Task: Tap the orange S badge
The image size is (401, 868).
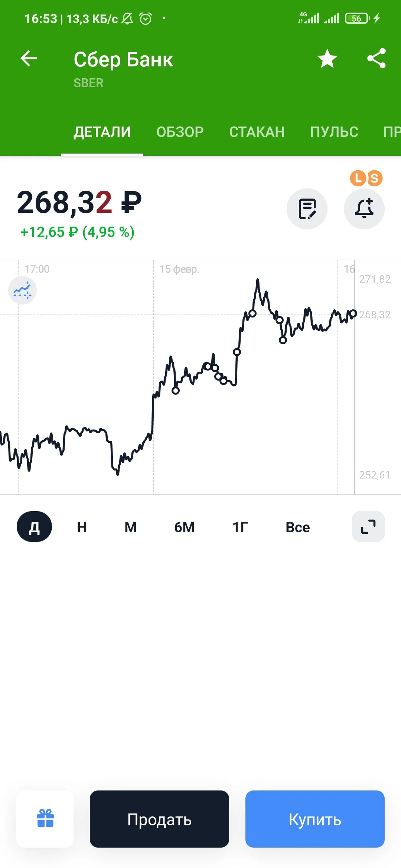Action: pyautogui.click(x=374, y=178)
